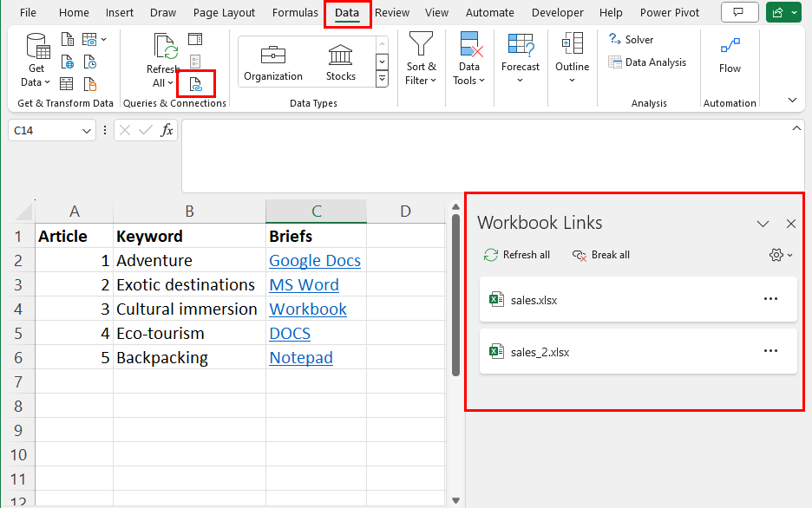
Task: Open the Workbook Links pane options chevron
Action: (x=763, y=224)
